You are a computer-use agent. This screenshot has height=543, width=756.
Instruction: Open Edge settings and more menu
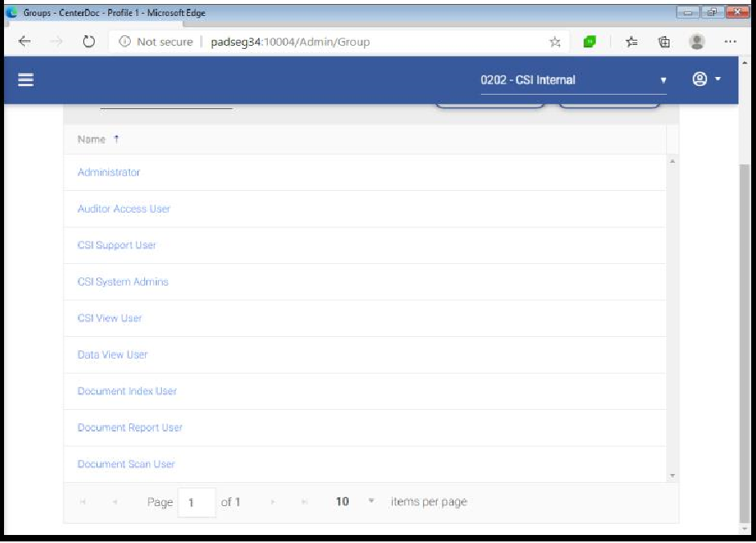[x=730, y=42]
